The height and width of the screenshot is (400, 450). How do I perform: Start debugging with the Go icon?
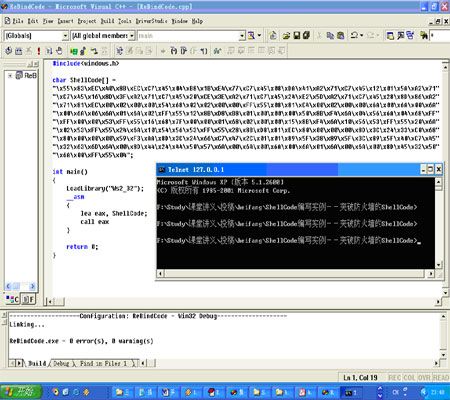(x=49, y=51)
